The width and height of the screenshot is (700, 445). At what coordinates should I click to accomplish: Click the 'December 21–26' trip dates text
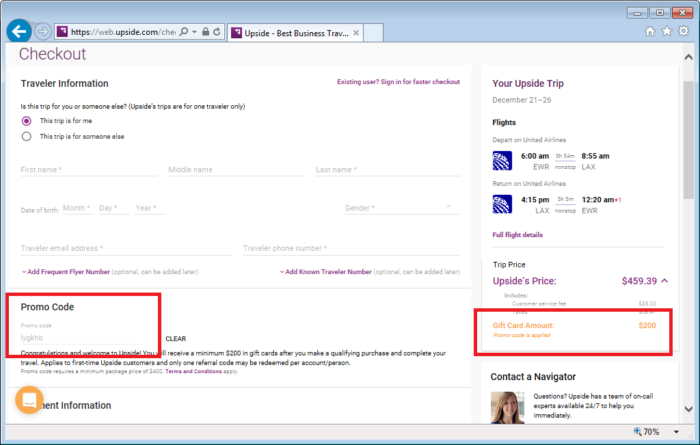click(x=522, y=100)
